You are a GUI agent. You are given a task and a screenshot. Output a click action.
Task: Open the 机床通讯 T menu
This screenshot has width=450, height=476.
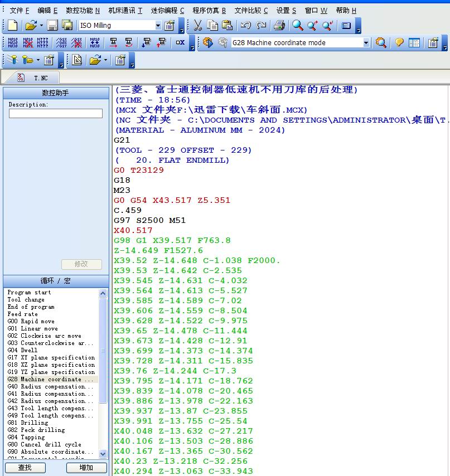coord(125,11)
